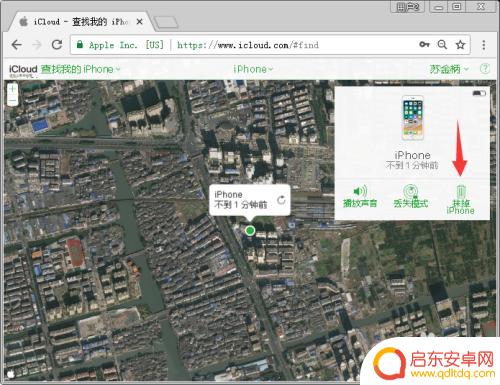Zoom out map with minus button
This screenshot has width=500, height=385.
coord(13,100)
